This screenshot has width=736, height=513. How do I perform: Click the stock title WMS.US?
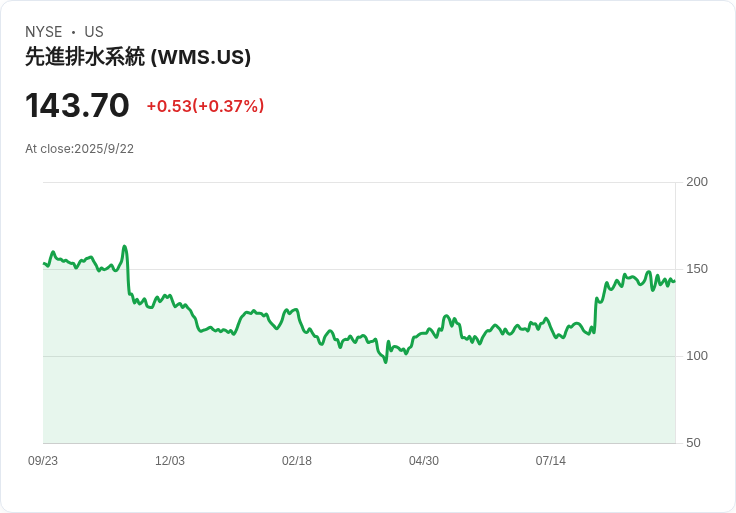click(138, 57)
